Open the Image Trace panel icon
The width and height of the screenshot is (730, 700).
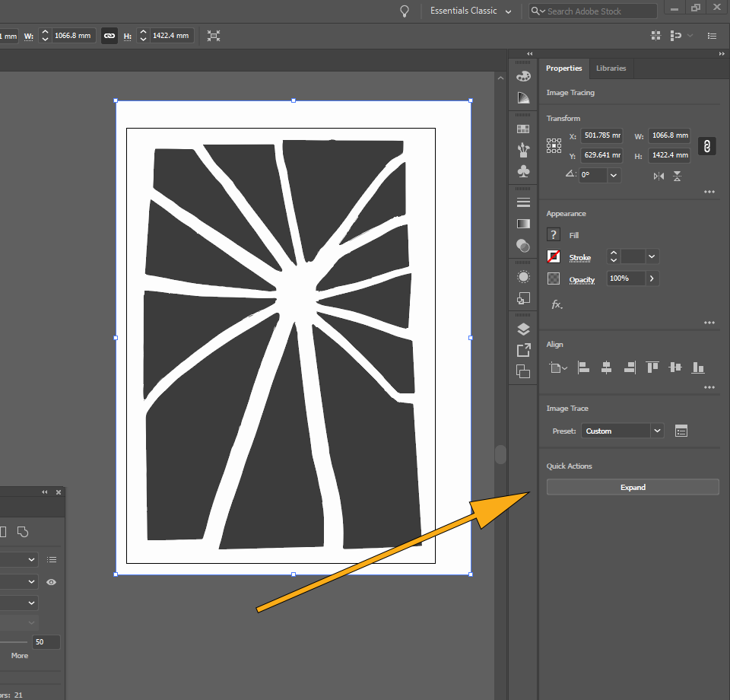tap(523, 277)
